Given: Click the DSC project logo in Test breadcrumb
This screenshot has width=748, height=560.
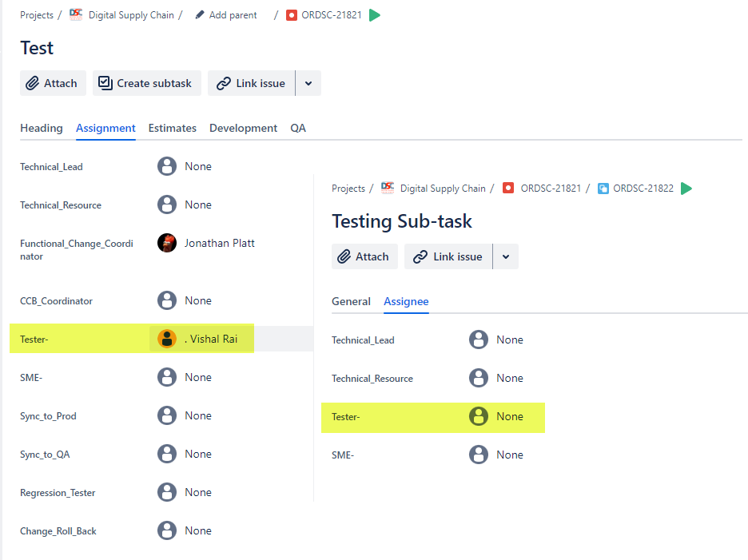Looking at the screenshot, I should (x=76, y=14).
